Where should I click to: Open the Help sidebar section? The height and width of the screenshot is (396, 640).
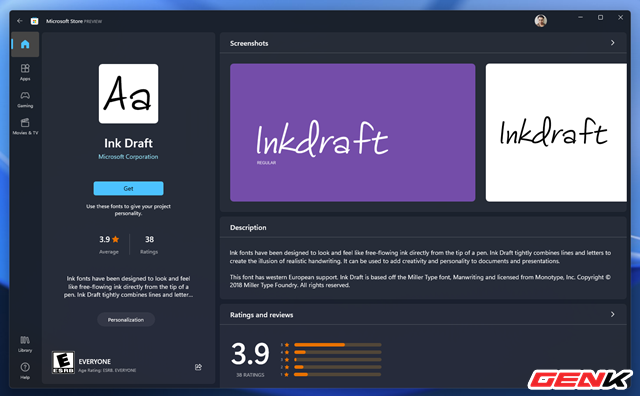25,371
